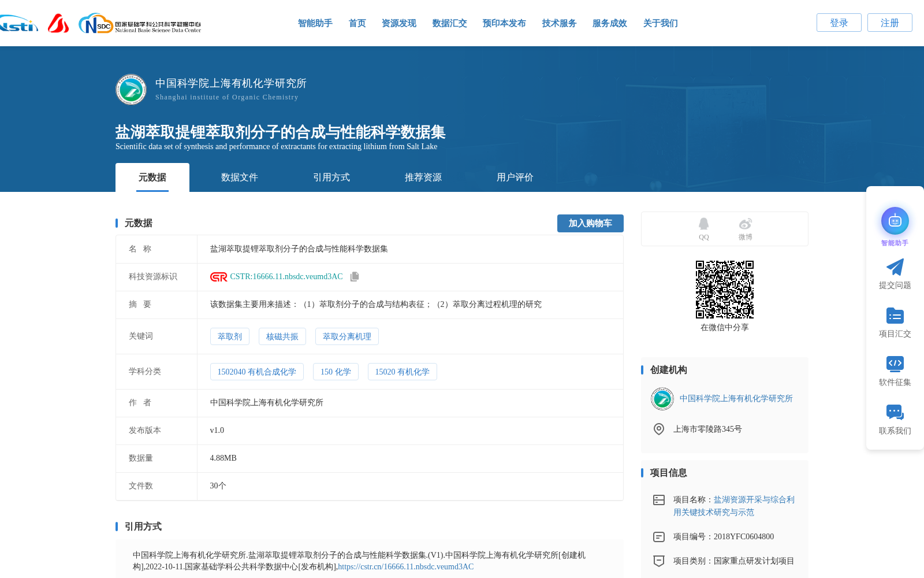The image size is (924, 578).
Task: Click the 科技资源标识 row label
Action: (153, 277)
